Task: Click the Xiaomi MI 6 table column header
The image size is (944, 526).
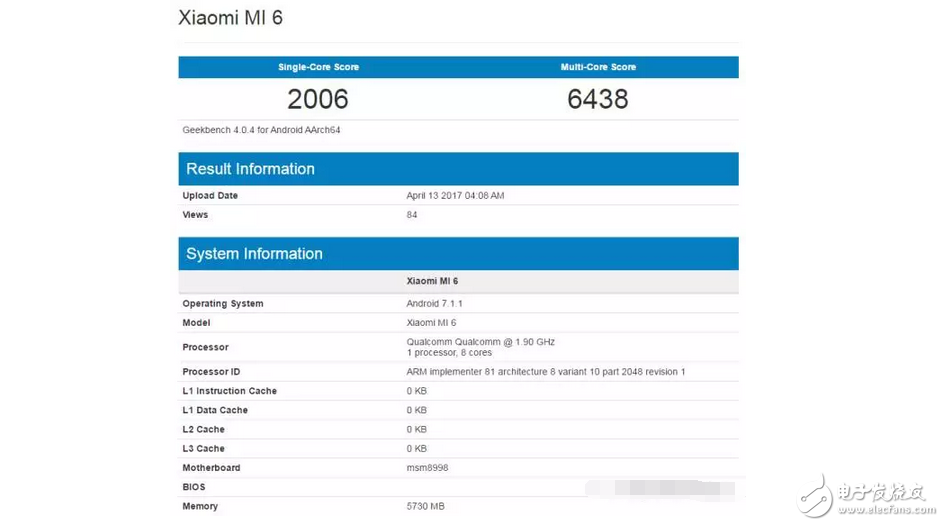Action: pyautogui.click(x=431, y=282)
